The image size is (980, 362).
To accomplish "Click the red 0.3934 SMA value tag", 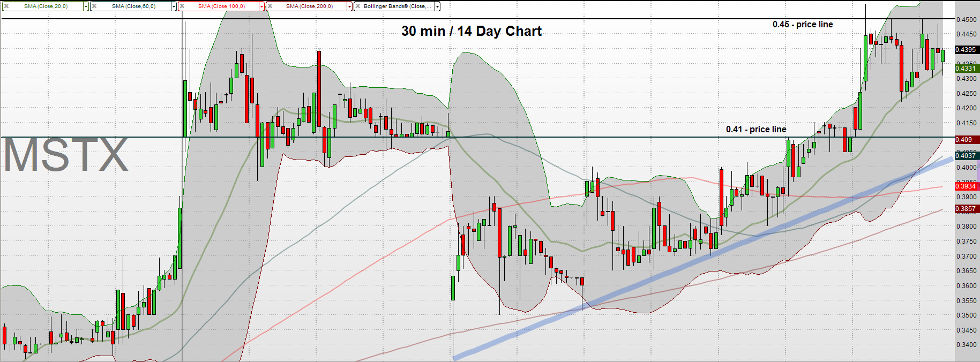I will 967,186.
